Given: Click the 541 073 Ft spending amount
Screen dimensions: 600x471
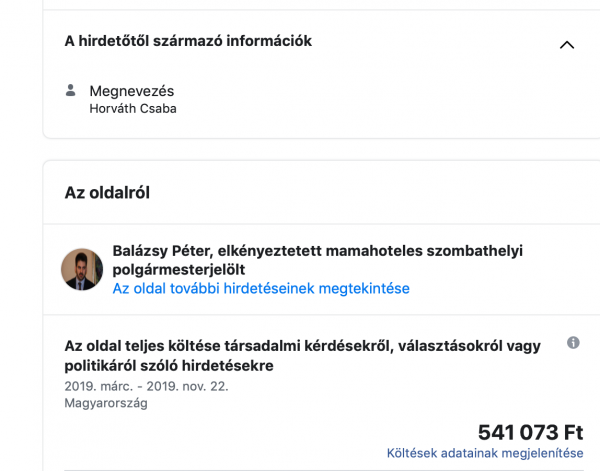Looking at the screenshot, I should click(x=530, y=433).
